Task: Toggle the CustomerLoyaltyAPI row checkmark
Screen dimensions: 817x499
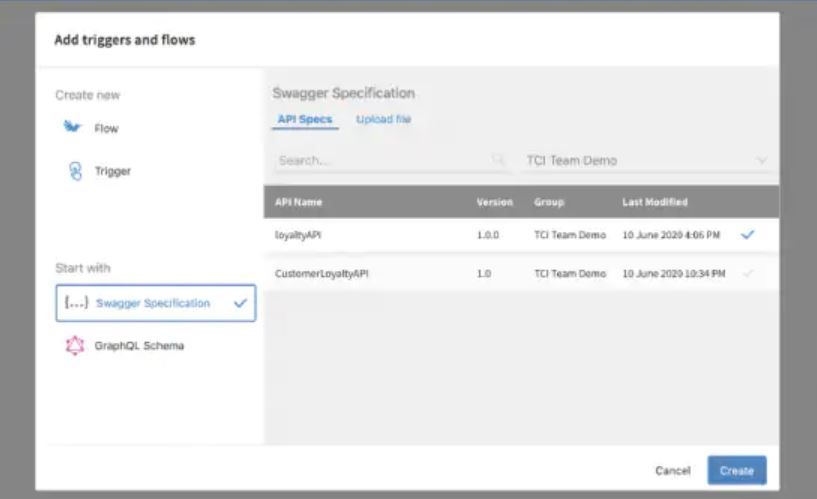Action: 747,273
